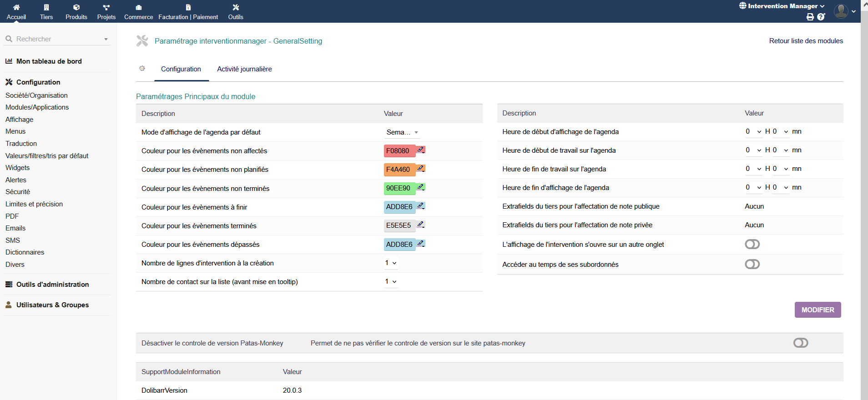Disable Patas-Monkey version control toggle
This screenshot has height=400, width=868.
pyautogui.click(x=801, y=343)
